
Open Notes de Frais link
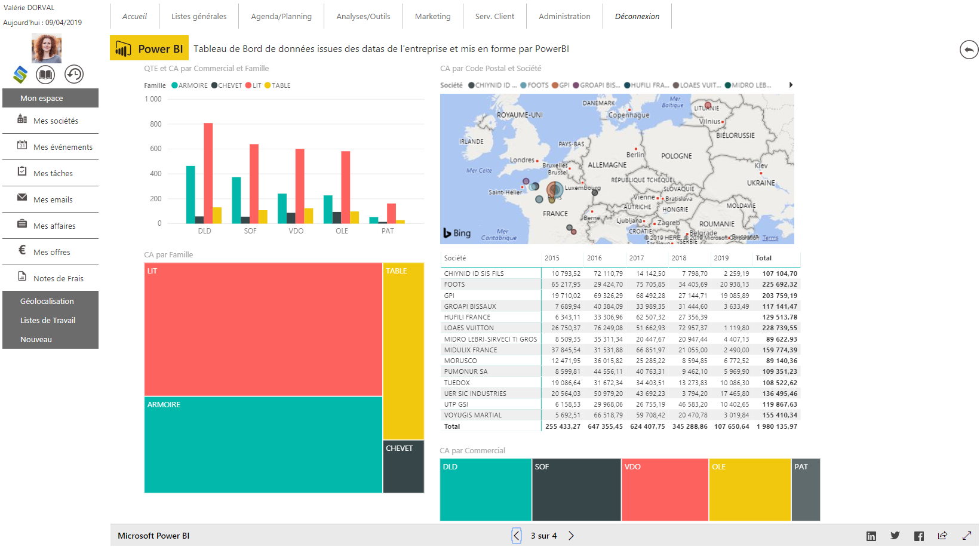click(x=59, y=278)
